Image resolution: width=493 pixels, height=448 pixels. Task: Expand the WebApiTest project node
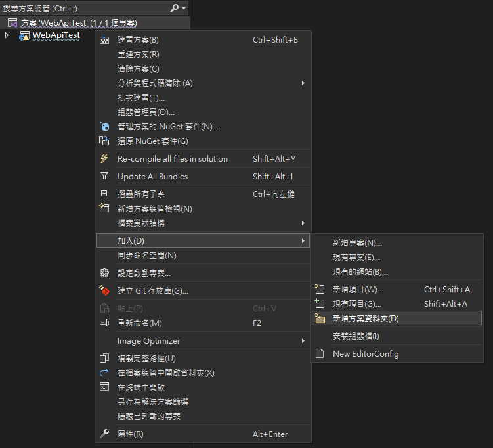7,35
